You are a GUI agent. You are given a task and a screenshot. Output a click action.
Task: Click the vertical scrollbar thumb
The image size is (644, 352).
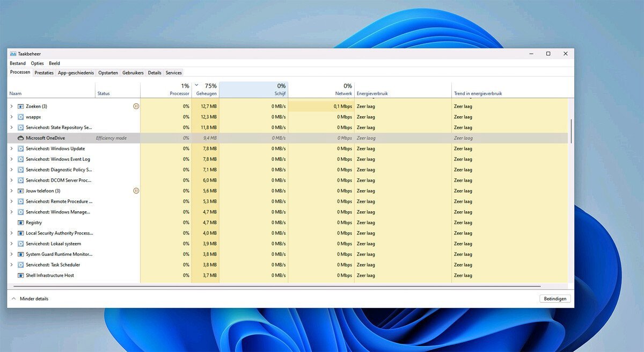[571, 131]
